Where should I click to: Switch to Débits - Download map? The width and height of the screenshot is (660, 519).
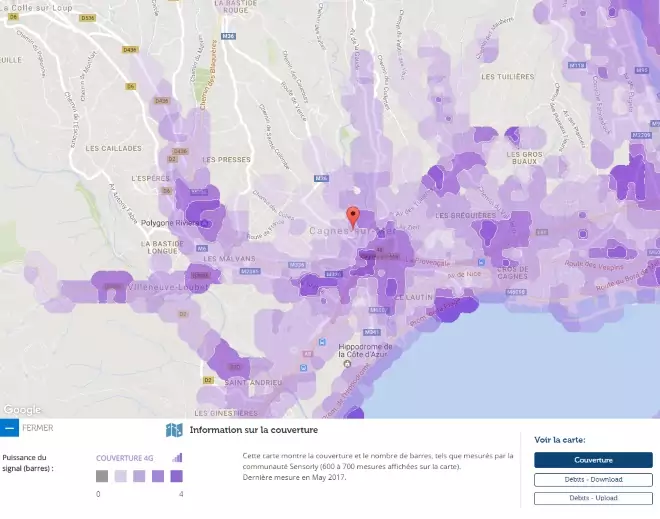click(x=592, y=480)
